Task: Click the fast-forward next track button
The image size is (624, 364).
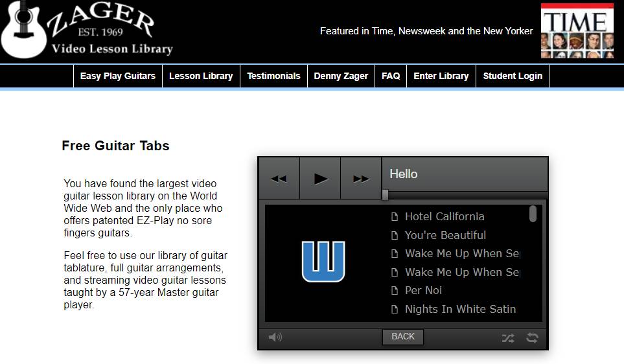Action: click(361, 179)
